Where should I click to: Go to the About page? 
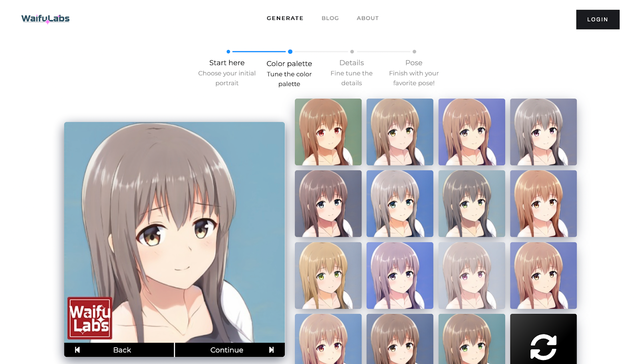tap(368, 18)
